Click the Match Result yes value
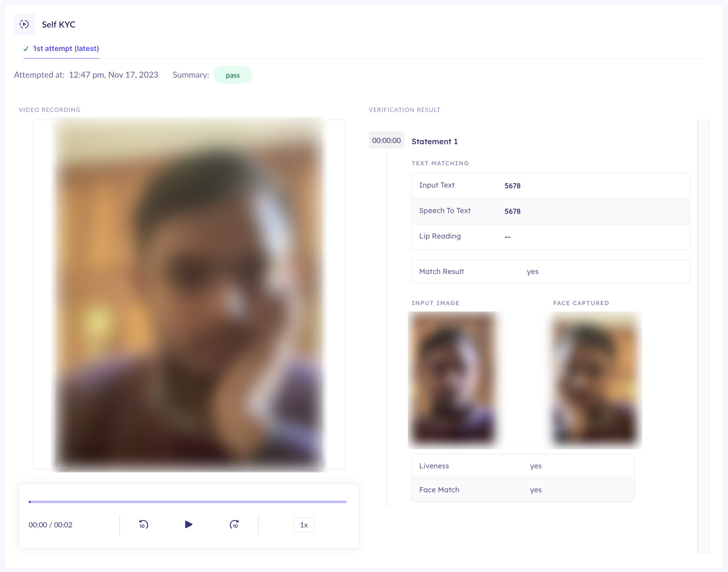Screen dimensions: 728x572 click(532, 271)
